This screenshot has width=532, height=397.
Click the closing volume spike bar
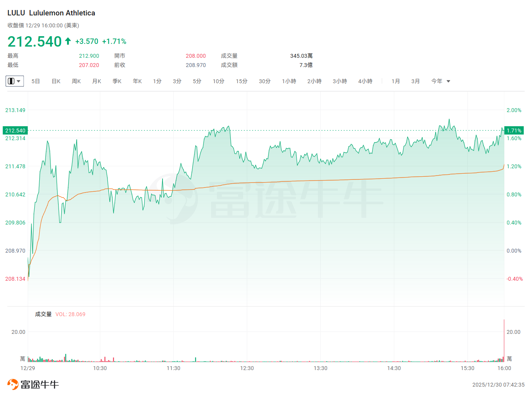pyautogui.click(x=504, y=341)
